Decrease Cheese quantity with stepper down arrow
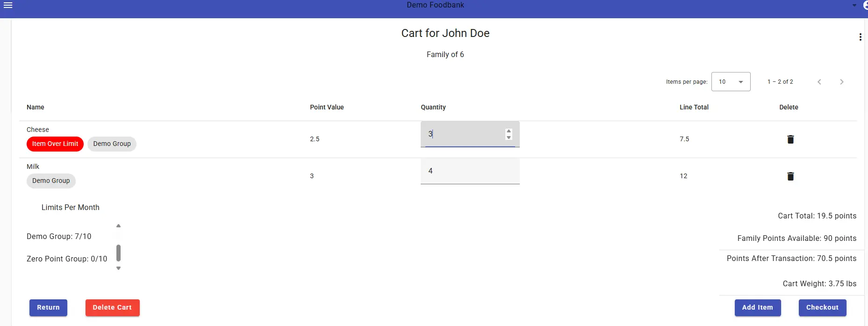 [509, 138]
